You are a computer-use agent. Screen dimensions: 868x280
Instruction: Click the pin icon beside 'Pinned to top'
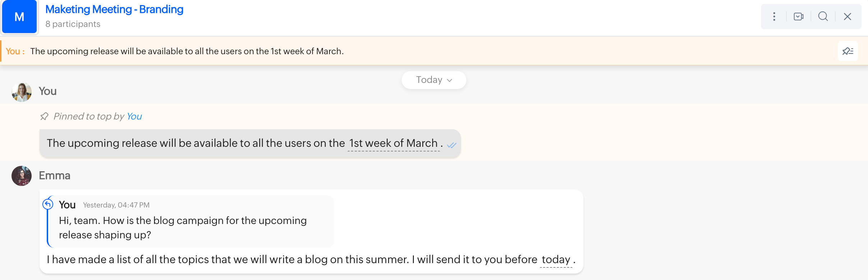click(44, 116)
